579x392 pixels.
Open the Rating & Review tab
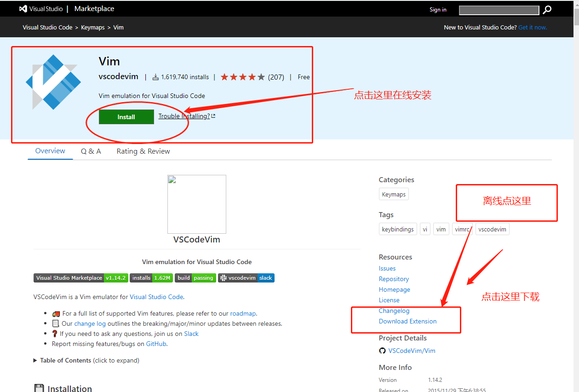tap(143, 151)
